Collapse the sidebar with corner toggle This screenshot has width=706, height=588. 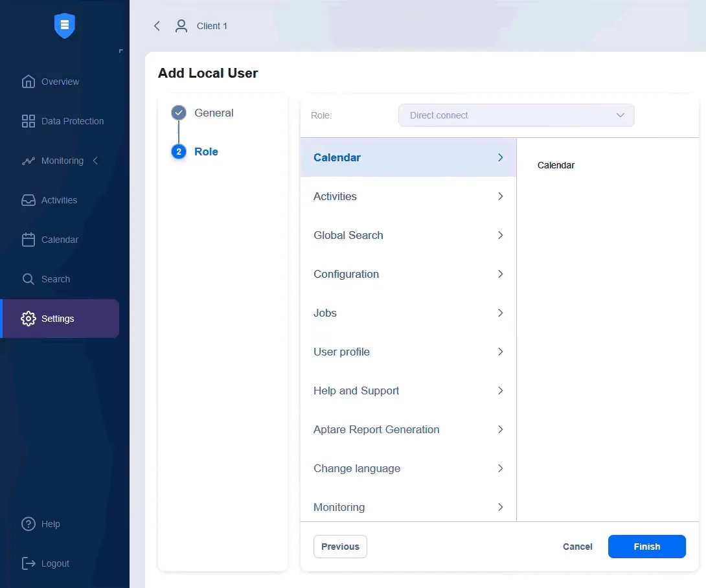click(x=120, y=51)
